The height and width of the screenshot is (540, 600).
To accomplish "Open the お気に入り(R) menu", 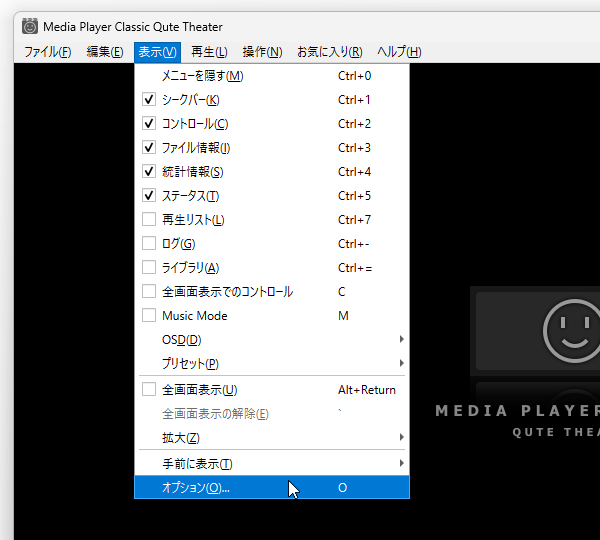I will point(330,52).
